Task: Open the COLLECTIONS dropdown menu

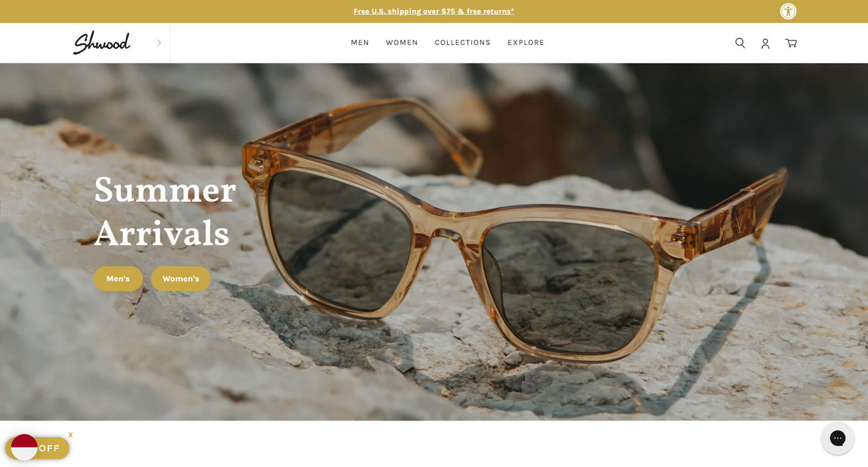Action: click(463, 43)
